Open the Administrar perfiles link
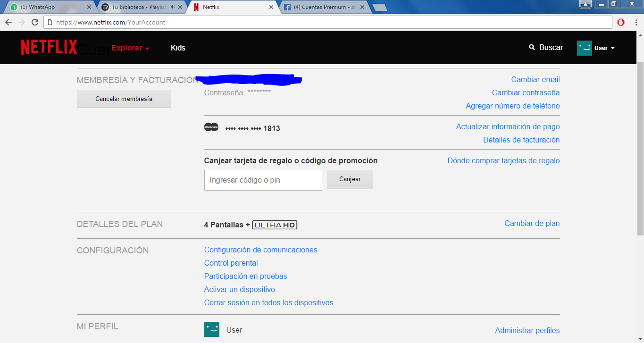 [x=527, y=331]
